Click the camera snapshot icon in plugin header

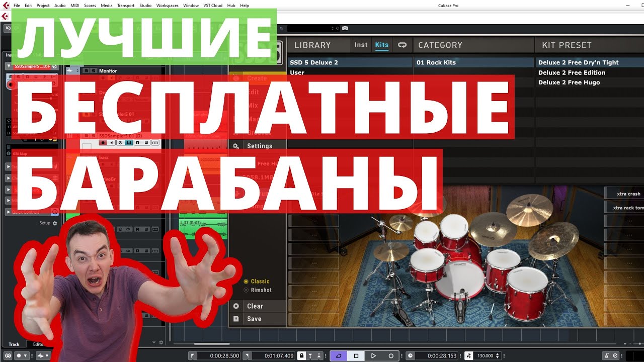(345, 29)
